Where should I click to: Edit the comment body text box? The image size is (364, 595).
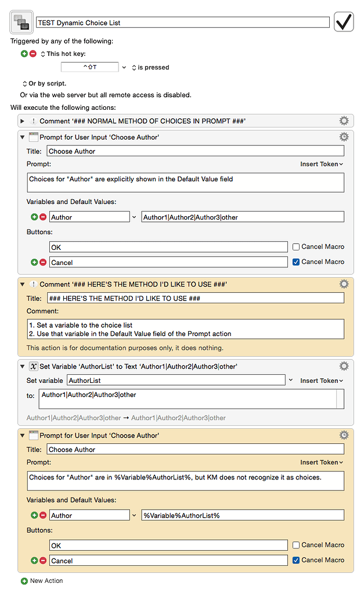coord(186,329)
